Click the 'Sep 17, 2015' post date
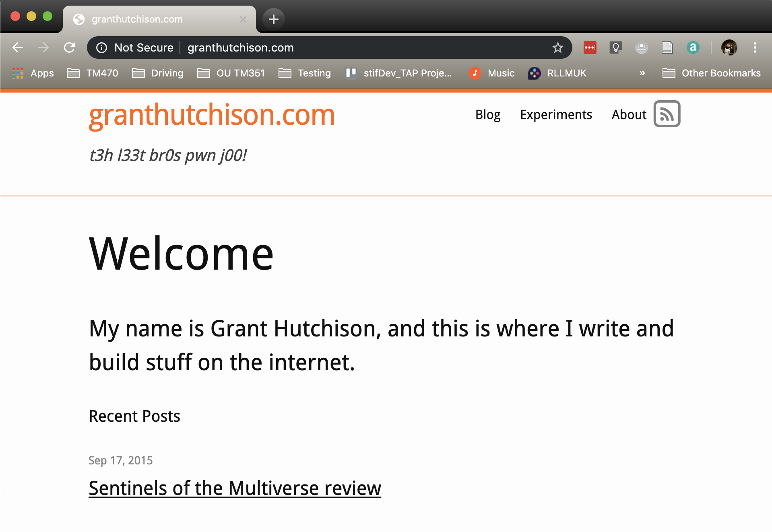Image resolution: width=772 pixels, height=532 pixels. point(121,460)
